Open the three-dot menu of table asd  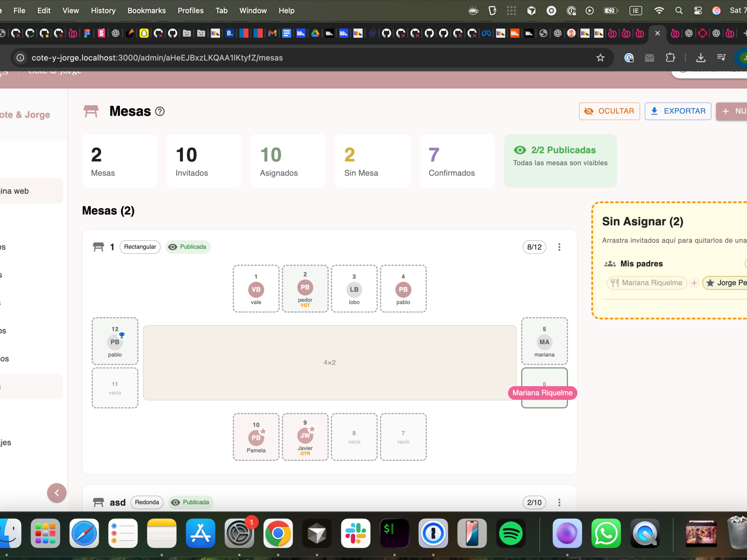[x=559, y=502]
